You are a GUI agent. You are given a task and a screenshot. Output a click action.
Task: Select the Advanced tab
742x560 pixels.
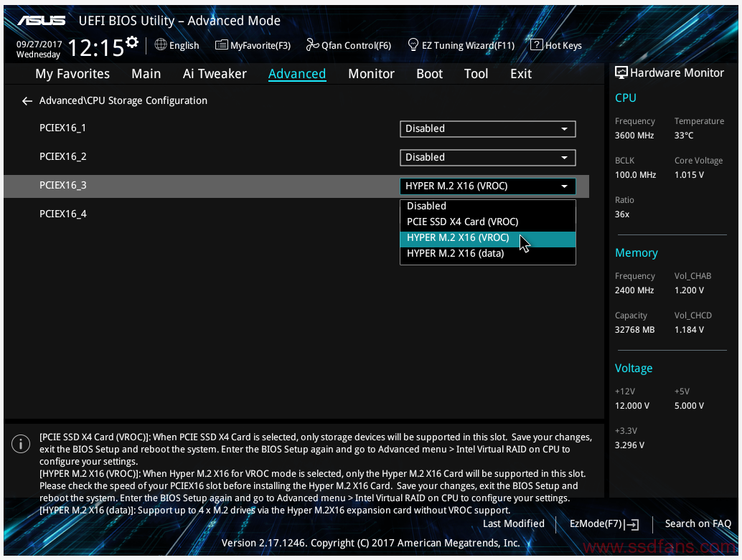(297, 74)
